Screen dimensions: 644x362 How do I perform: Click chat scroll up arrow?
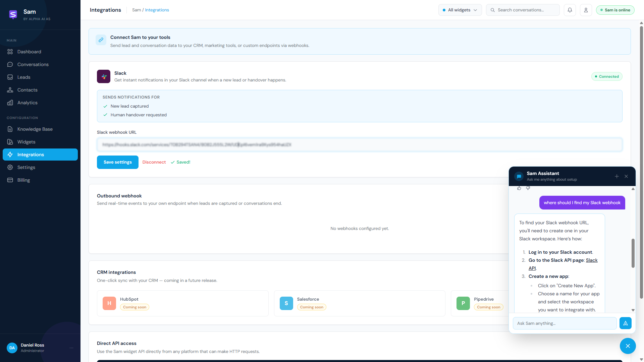point(633,189)
